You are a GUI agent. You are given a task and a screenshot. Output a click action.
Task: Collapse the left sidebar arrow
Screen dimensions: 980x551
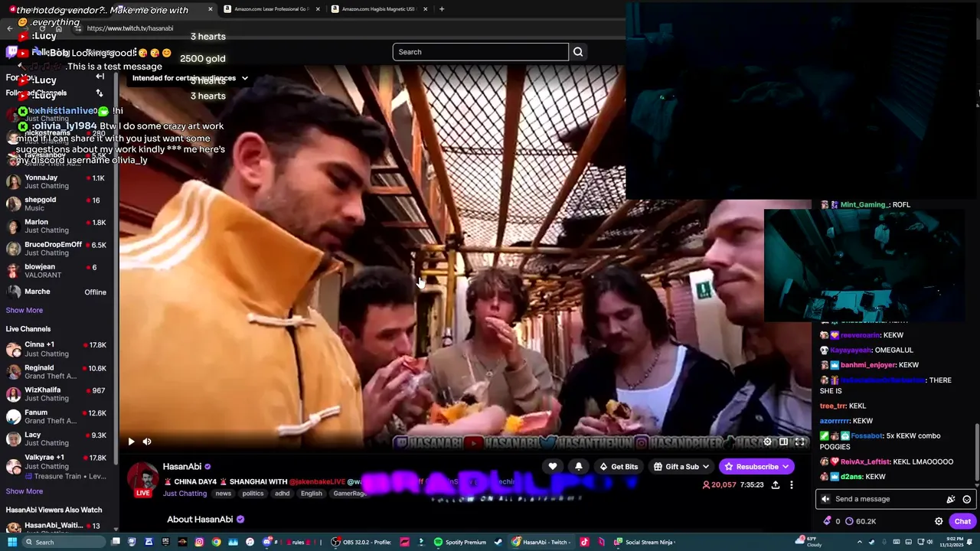click(100, 77)
